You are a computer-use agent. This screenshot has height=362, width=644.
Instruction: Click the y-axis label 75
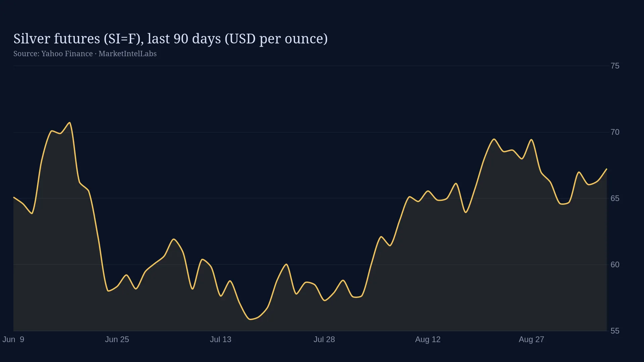point(615,66)
